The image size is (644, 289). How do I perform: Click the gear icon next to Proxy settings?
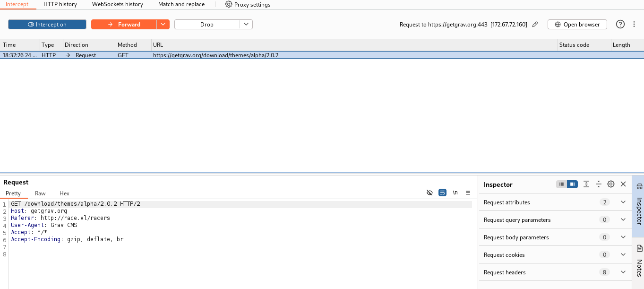[x=229, y=4]
